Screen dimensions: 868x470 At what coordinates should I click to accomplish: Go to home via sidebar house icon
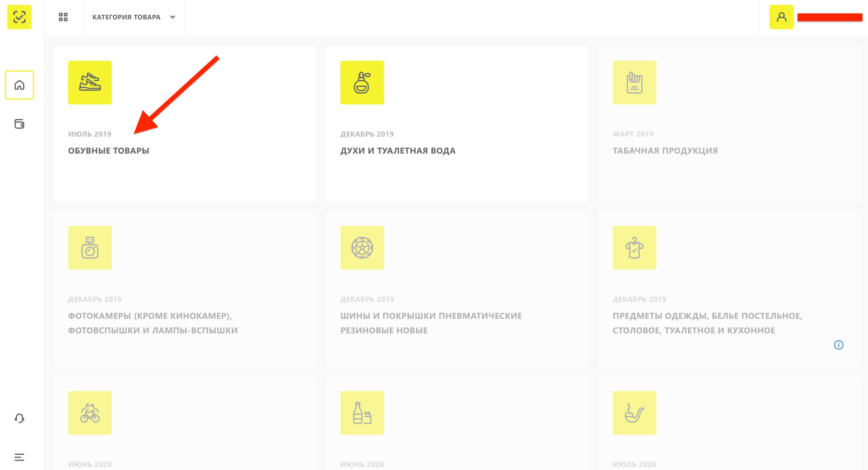(x=19, y=85)
